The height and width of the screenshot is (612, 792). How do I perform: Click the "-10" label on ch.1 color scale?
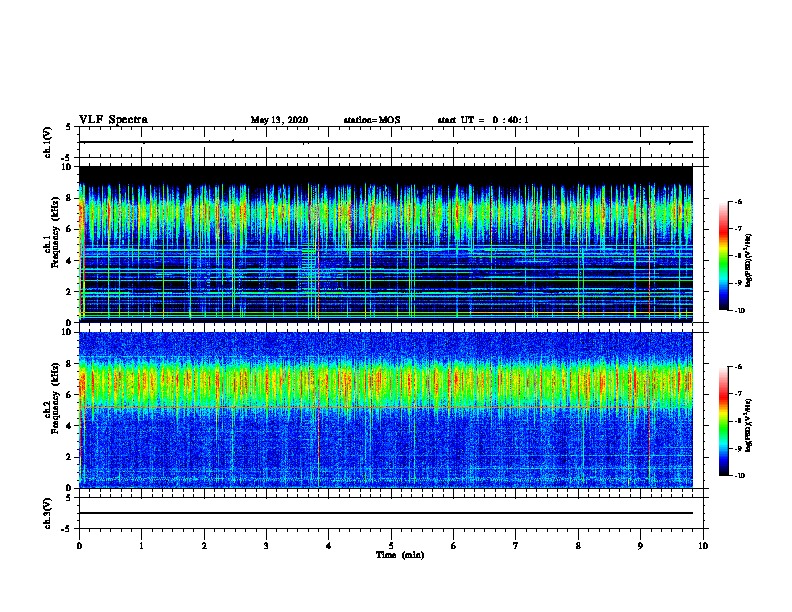739,311
